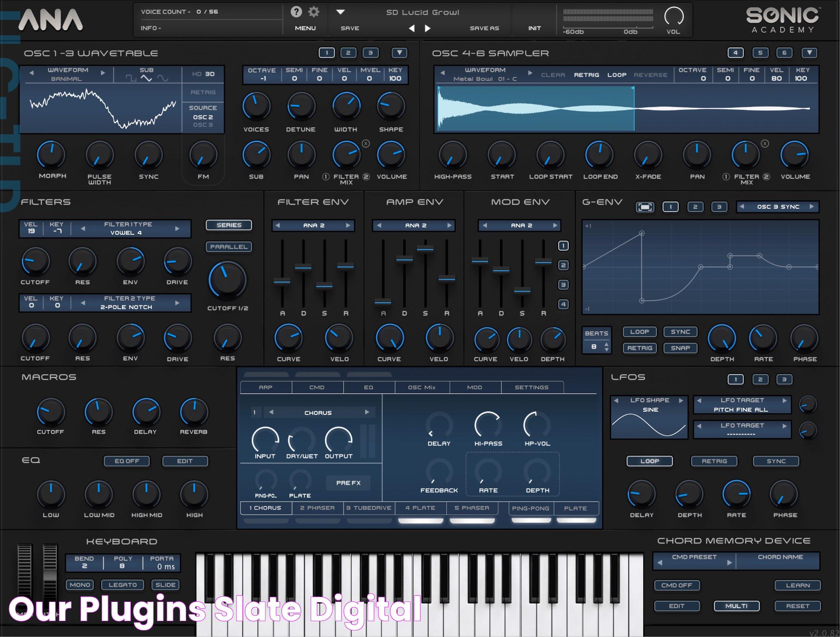Screen dimensions: 840x637
Task: Toggle sampler REVERSE option
Action: (651, 75)
